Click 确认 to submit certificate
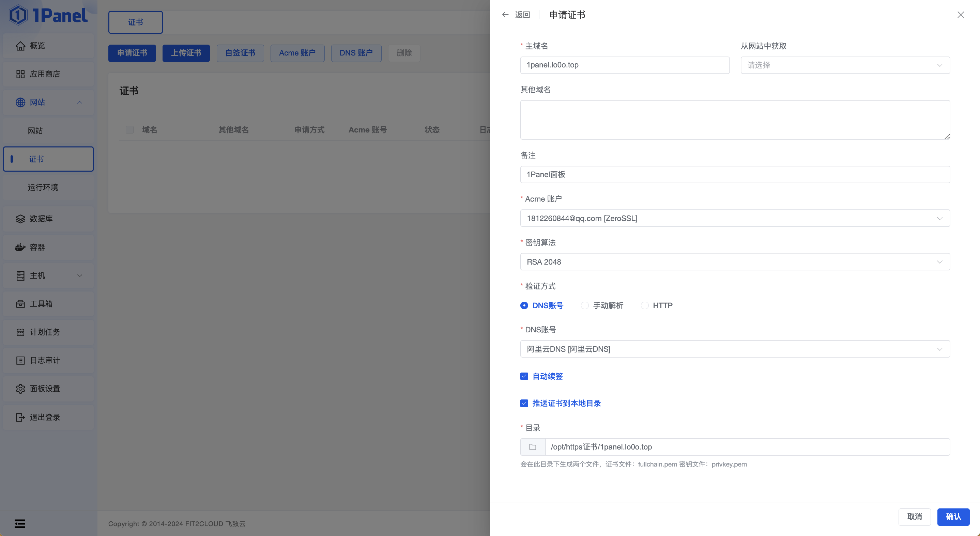Image resolution: width=980 pixels, height=536 pixels. 953,517
